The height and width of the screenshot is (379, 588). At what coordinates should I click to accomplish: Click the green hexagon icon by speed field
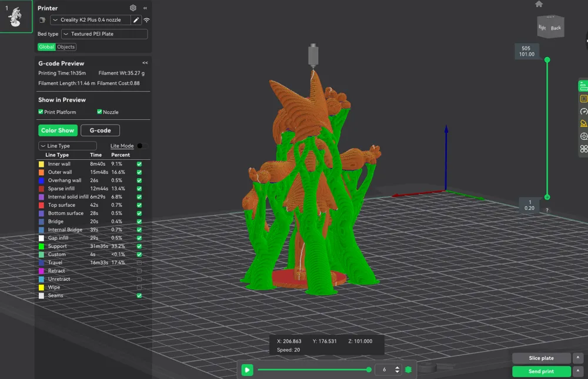(409, 370)
